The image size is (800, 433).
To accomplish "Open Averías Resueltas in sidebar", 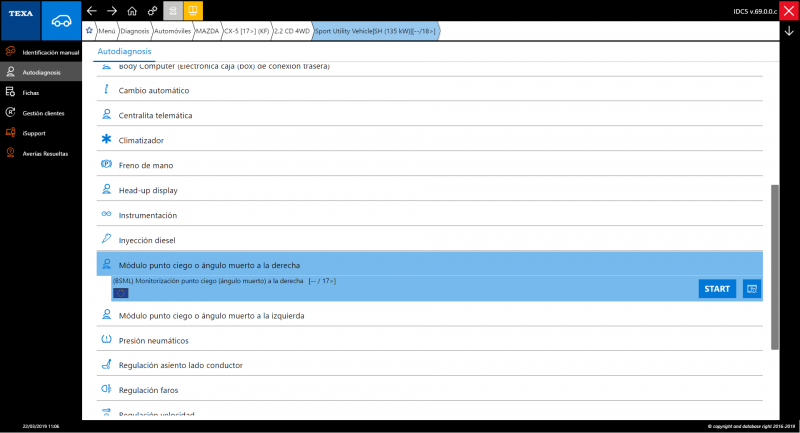I will [45, 153].
